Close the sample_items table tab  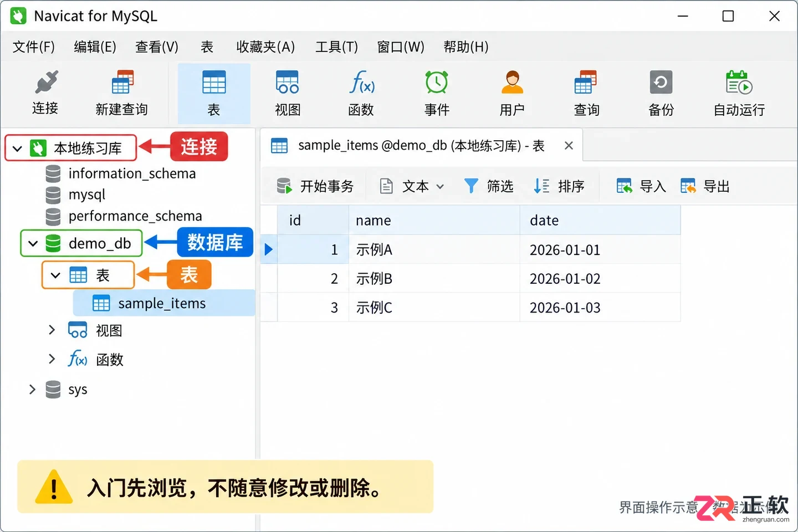[569, 146]
